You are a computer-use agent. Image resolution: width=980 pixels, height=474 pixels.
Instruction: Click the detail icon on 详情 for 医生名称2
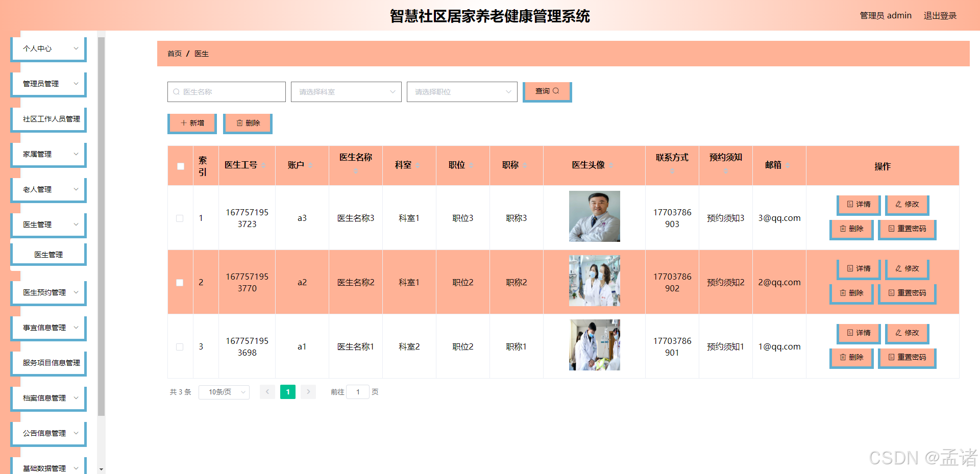pyautogui.click(x=850, y=268)
